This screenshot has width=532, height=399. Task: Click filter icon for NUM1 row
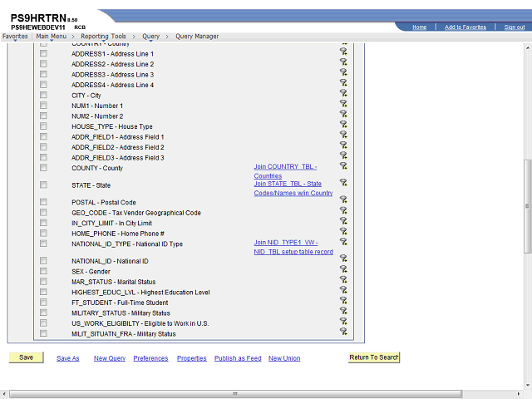pyautogui.click(x=343, y=103)
